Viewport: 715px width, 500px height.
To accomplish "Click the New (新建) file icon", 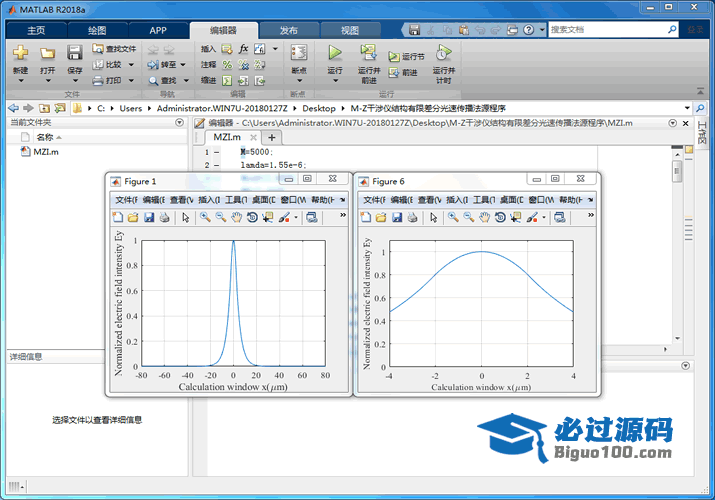I will click(x=21, y=53).
